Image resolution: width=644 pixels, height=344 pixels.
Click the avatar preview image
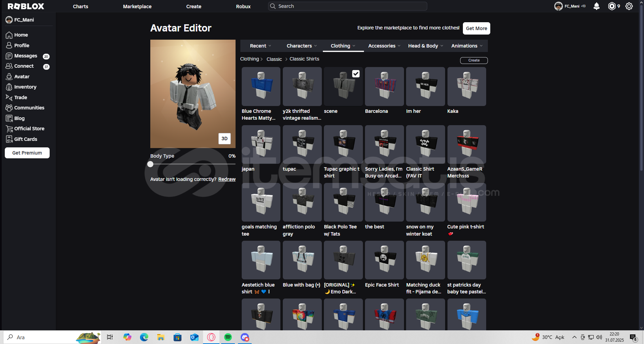click(193, 94)
